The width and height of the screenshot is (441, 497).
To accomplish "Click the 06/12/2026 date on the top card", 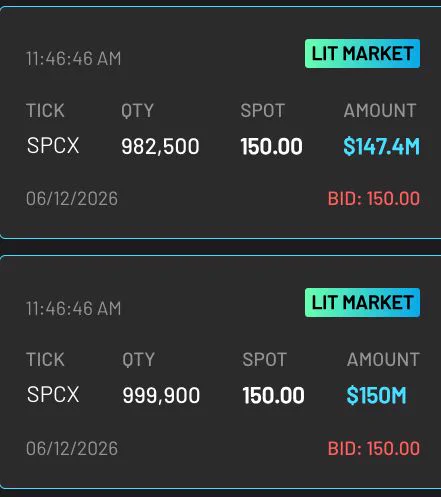I will [x=72, y=199].
